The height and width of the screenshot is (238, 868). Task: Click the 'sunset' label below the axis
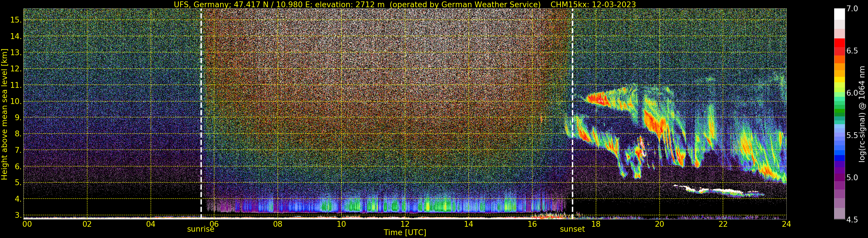572,229
